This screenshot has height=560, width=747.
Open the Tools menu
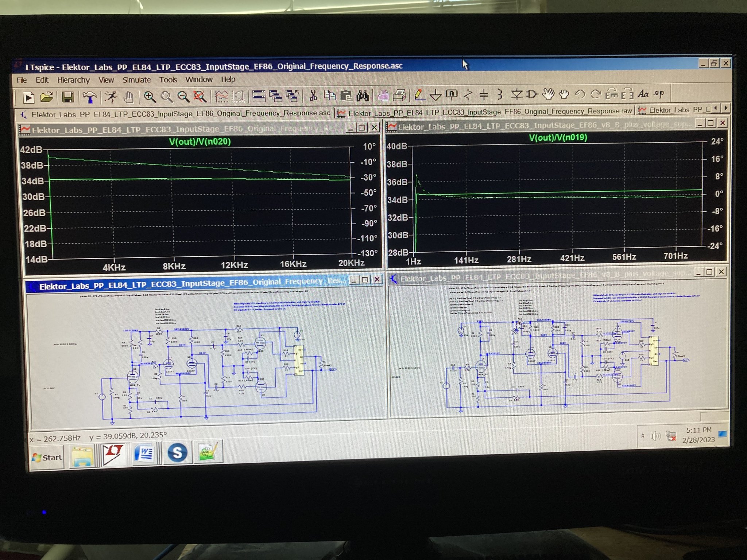point(168,79)
